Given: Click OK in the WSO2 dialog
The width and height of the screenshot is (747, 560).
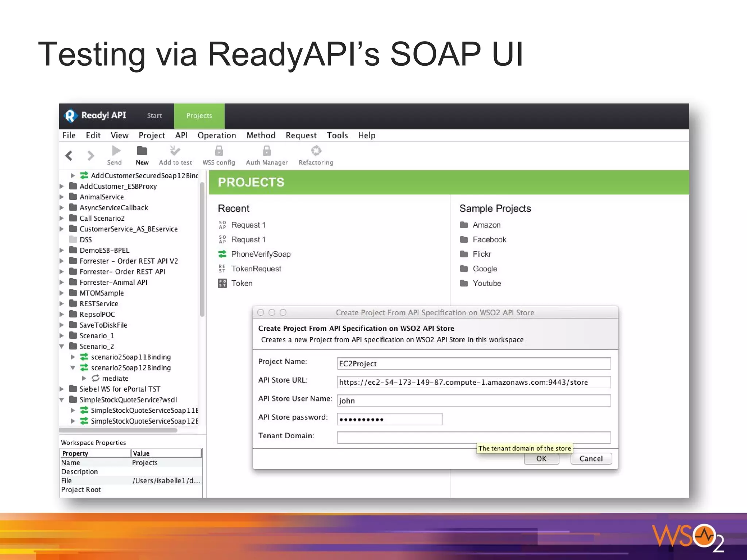Looking at the screenshot, I should (x=541, y=459).
